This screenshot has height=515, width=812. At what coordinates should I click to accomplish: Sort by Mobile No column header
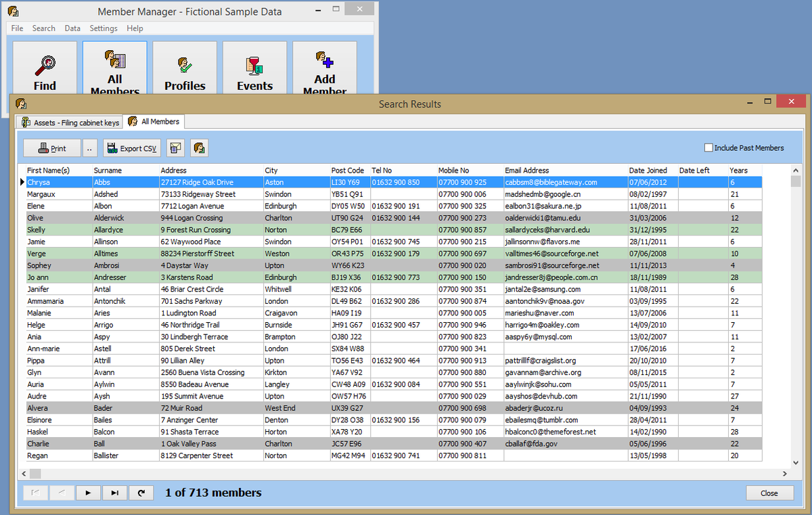pos(470,171)
